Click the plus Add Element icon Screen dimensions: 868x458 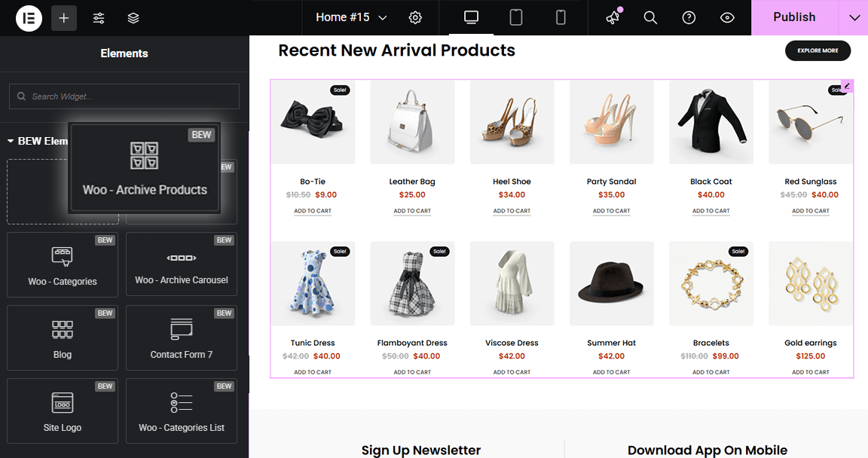64,18
